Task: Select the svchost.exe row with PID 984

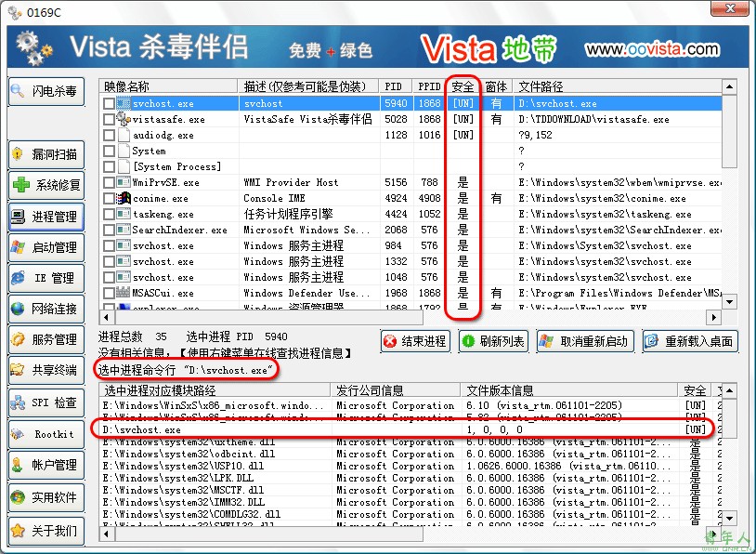Action: pyautogui.click(x=411, y=245)
